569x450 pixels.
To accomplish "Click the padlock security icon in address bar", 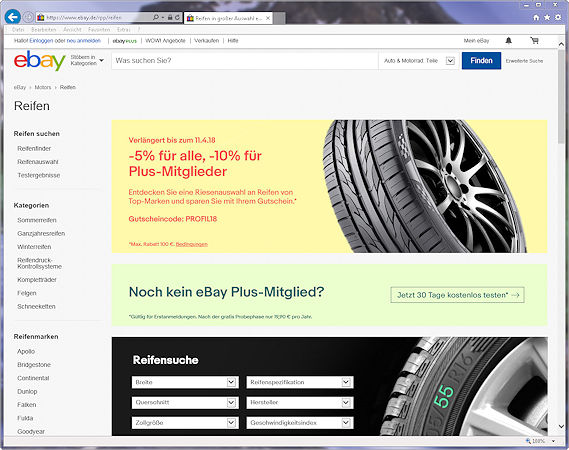I will tap(169, 17).
